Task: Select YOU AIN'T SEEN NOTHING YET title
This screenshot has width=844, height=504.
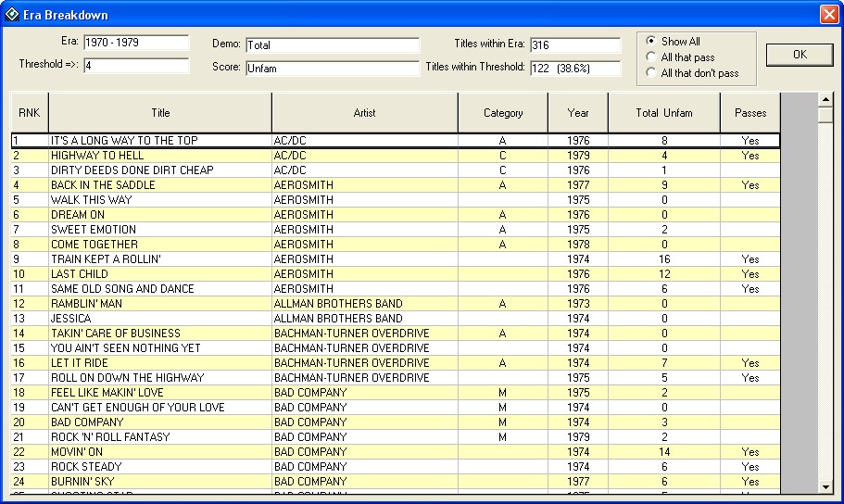Action: point(125,347)
